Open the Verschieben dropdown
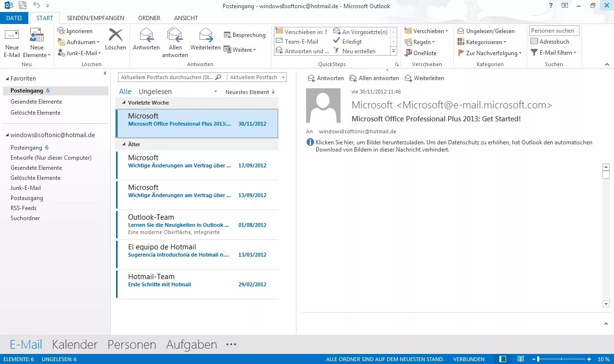614x364 pixels. [426, 31]
